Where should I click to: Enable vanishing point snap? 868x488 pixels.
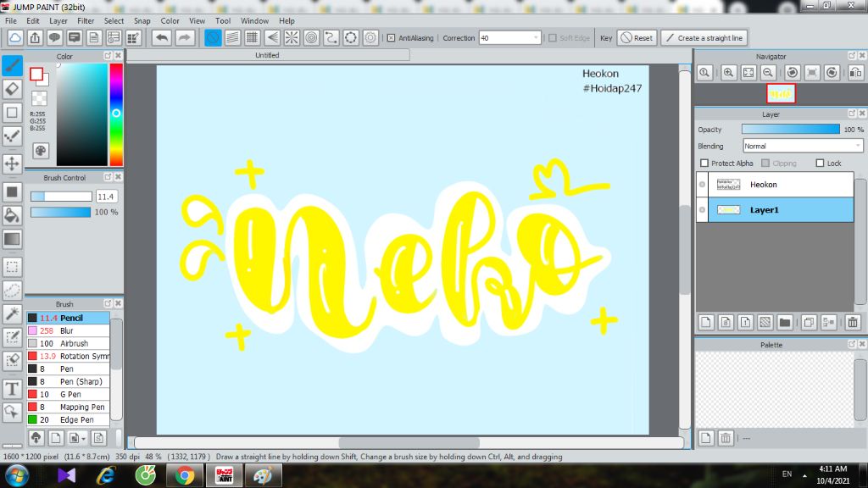(x=272, y=37)
